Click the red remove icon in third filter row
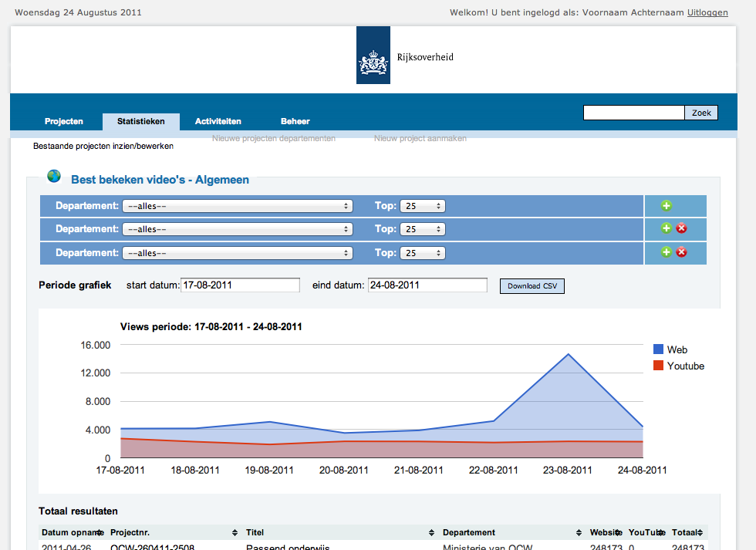Viewport: 756px width, 550px height. click(681, 252)
